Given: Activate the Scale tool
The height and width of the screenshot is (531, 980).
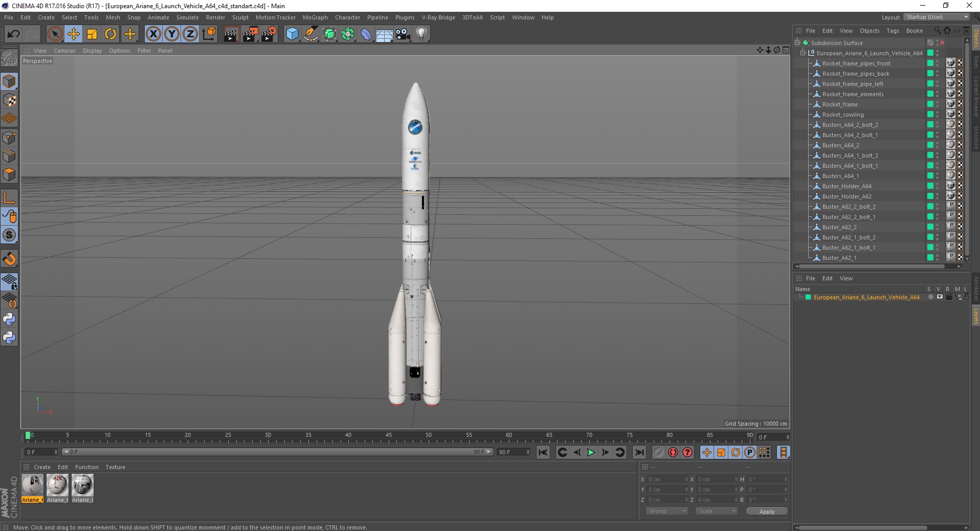Looking at the screenshot, I should pyautogui.click(x=92, y=34).
